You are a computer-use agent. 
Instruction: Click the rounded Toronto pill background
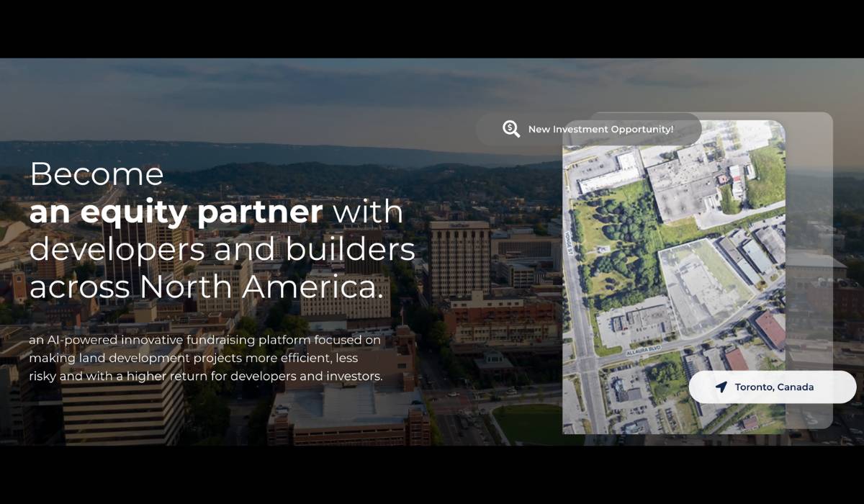(772, 387)
